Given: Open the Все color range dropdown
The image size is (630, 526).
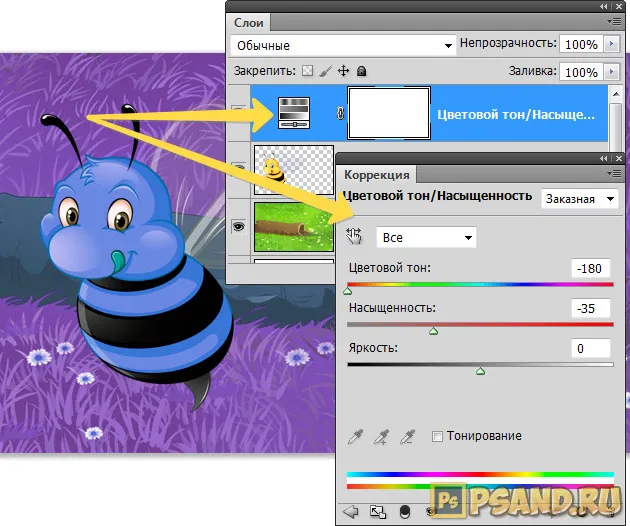Looking at the screenshot, I should [426, 237].
